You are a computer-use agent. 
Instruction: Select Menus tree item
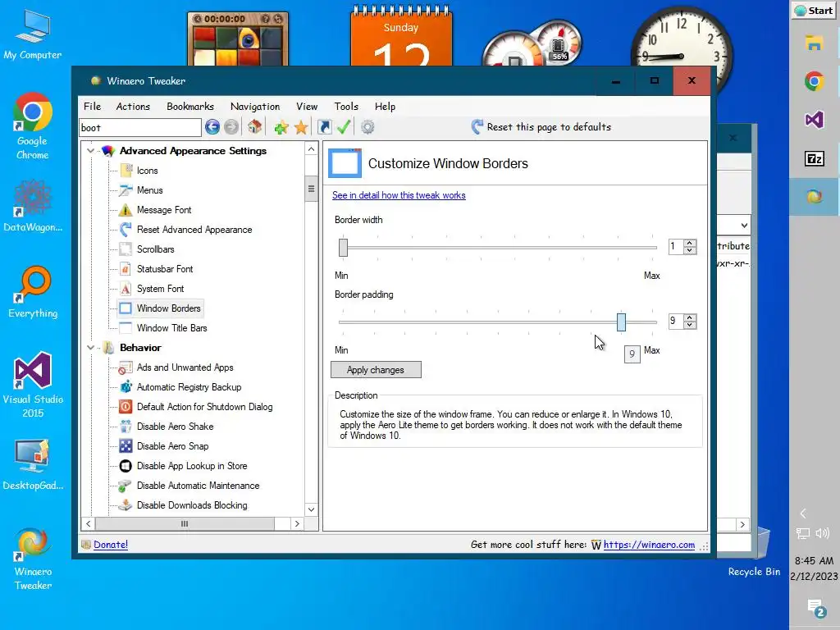coord(149,190)
